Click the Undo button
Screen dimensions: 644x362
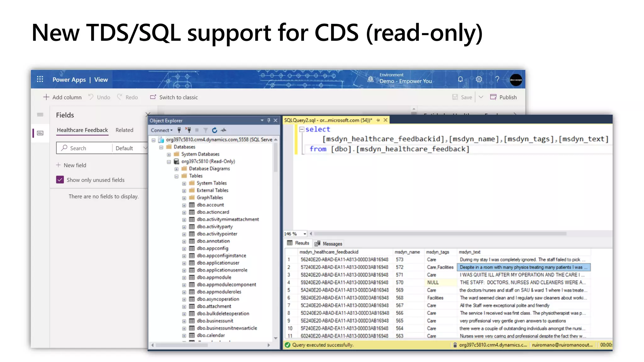tap(99, 97)
